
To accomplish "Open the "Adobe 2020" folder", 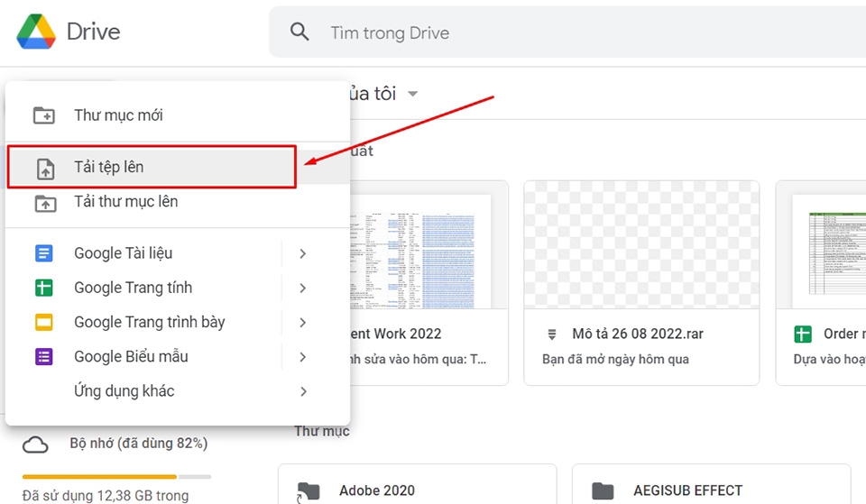I will click(x=418, y=485).
